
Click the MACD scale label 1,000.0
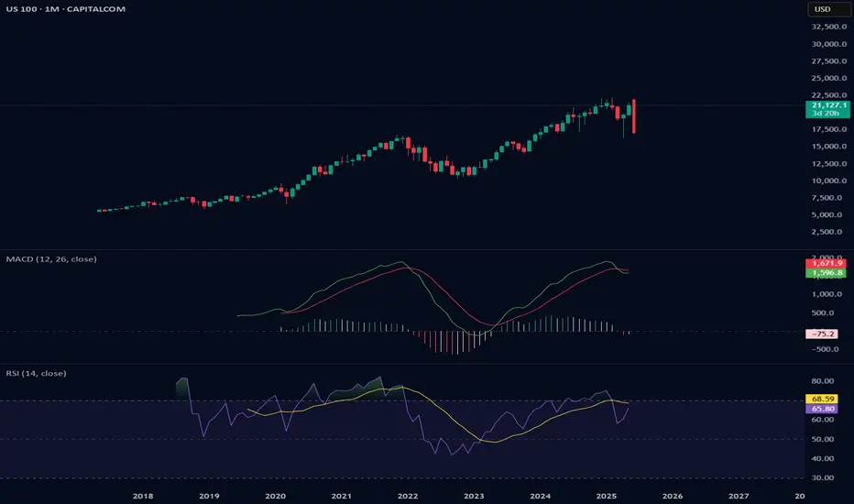coord(827,294)
